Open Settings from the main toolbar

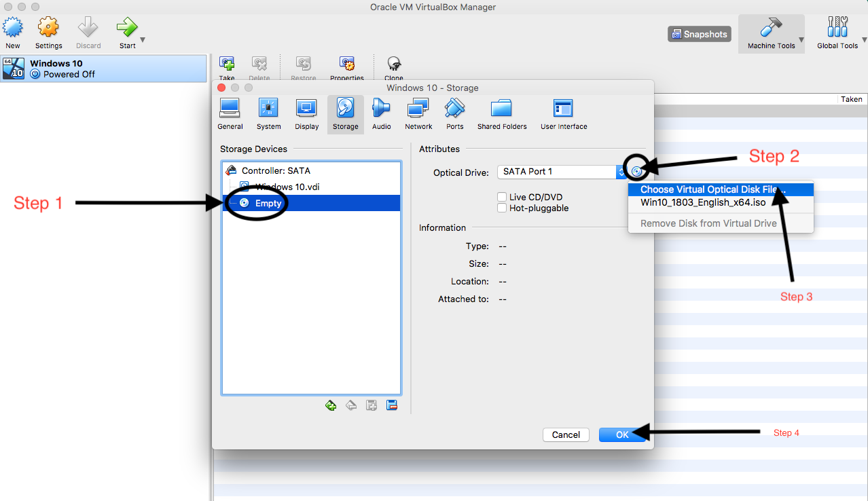pos(48,28)
